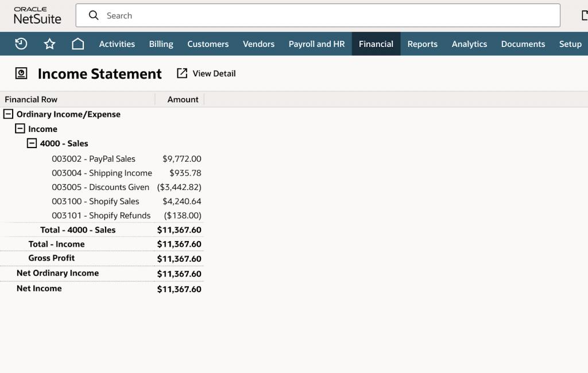Click the View Detail external-link icon
Image resolution: width=588 pixels, height=373 pixels.
[182, 73]
